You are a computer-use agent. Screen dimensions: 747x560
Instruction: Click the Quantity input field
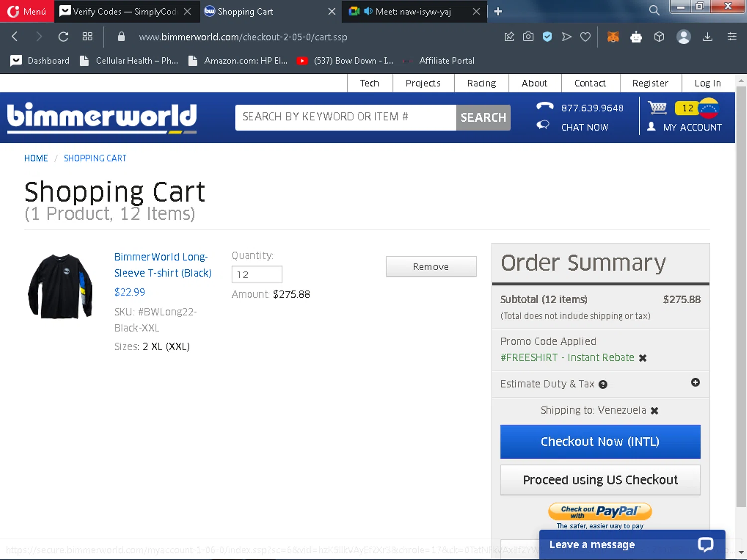pos(257,274)
